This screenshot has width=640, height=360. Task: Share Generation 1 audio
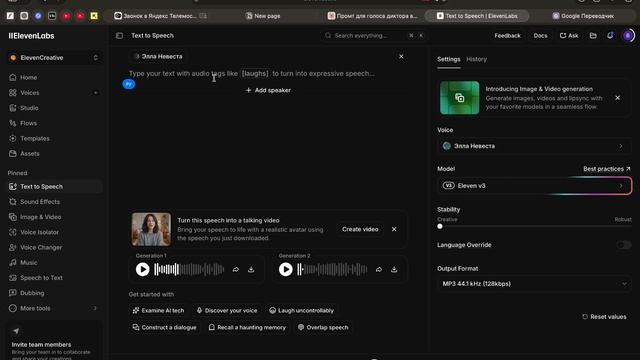pos(236,269)
